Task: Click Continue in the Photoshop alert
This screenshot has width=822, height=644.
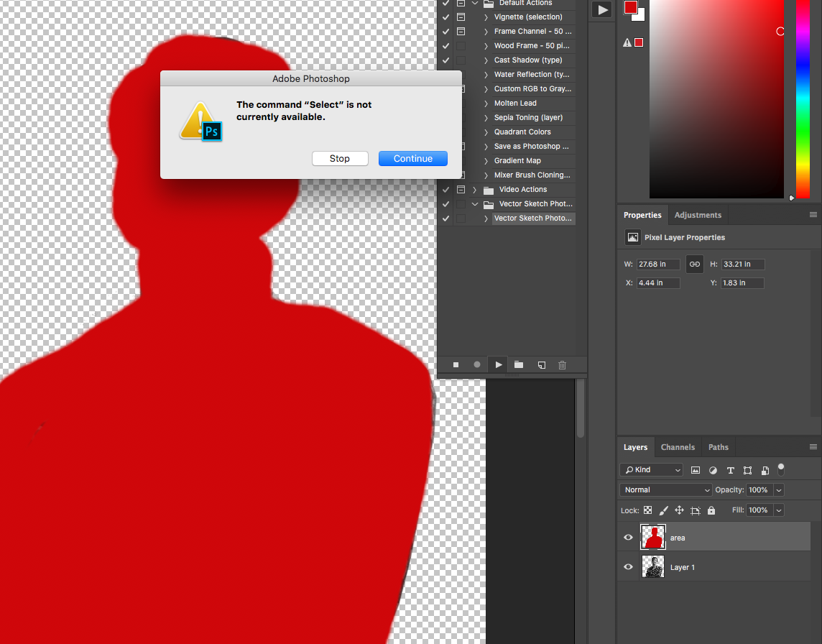Action: click(412, 158)
